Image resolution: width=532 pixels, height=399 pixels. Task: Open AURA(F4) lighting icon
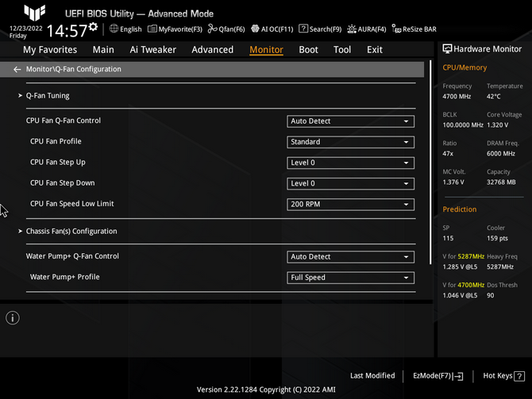352,29
